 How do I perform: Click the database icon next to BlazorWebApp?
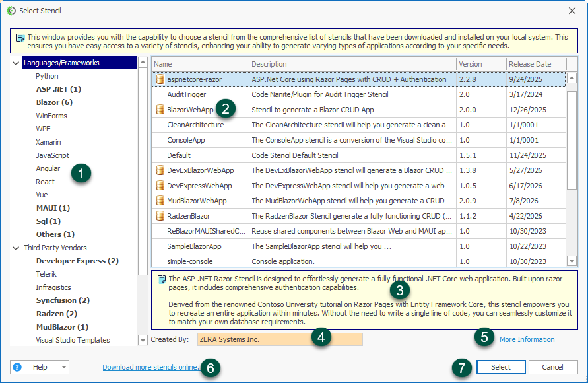click(x=160, y=110)
